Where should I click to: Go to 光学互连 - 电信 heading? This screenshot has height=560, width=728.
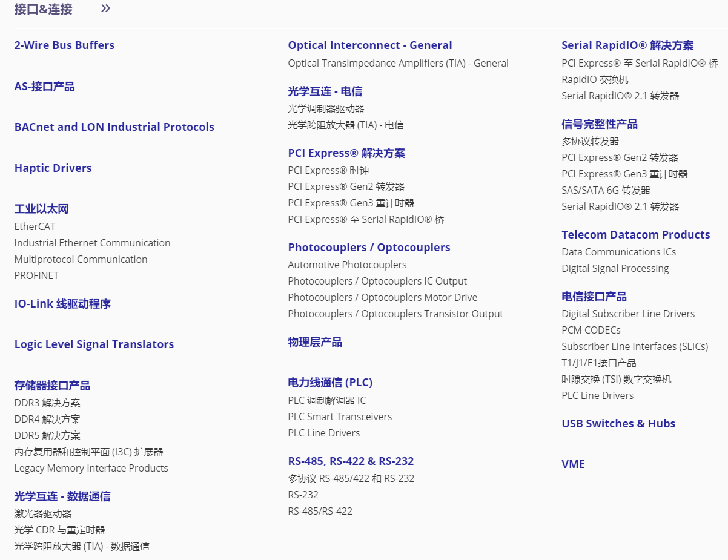(x=325, y=92)
